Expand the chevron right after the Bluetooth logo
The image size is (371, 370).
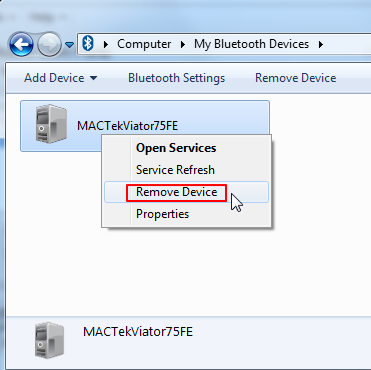pos(106,44)
